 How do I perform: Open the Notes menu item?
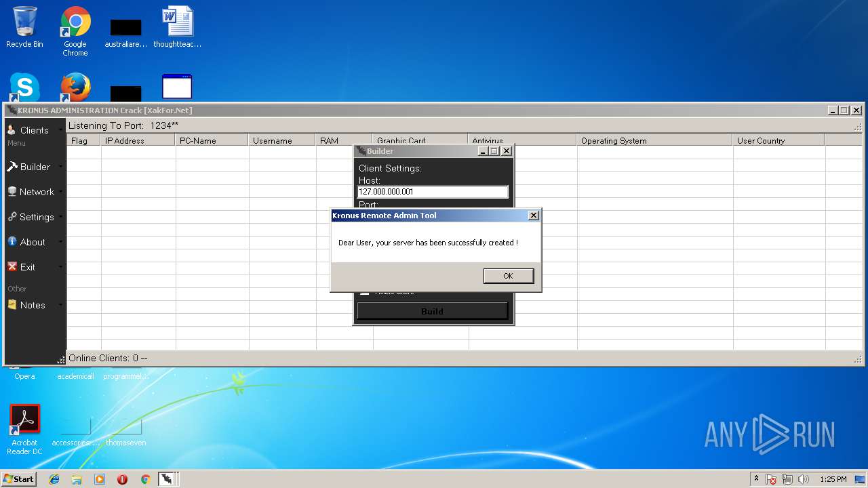pyautogui.click(x=35, y=305)
